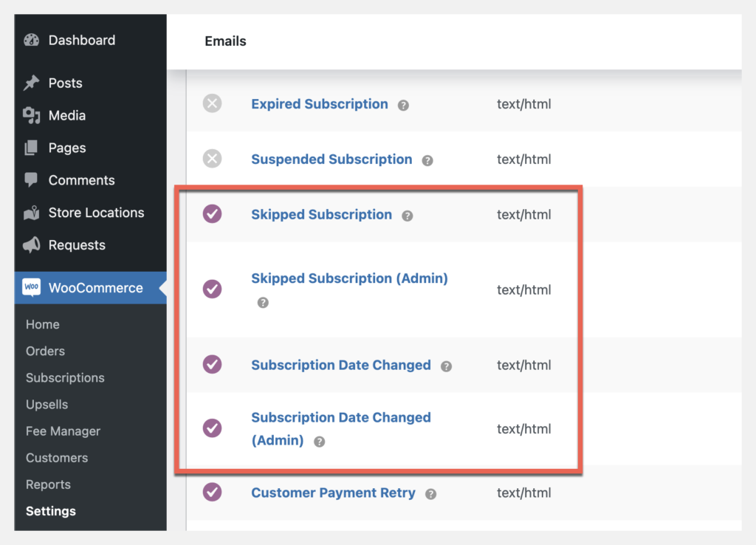Screen dimensions: 756x545
Task: Open Media via its sidebar icon
Action: tap(31, 115)
